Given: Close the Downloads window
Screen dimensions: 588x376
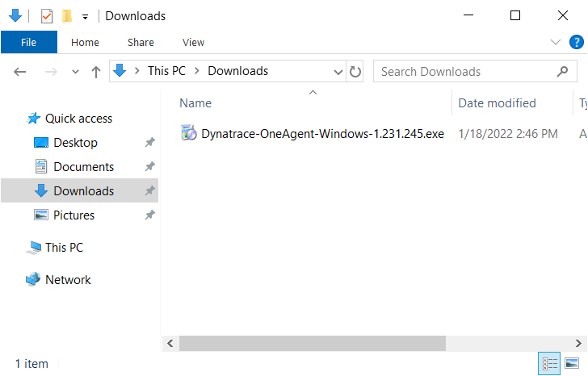Looking at the screenshot, I should coord(563,15).
